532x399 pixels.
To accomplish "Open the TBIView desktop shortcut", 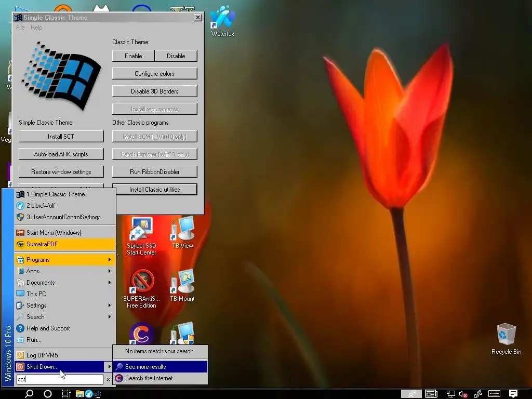I will (x=182, y=233).
